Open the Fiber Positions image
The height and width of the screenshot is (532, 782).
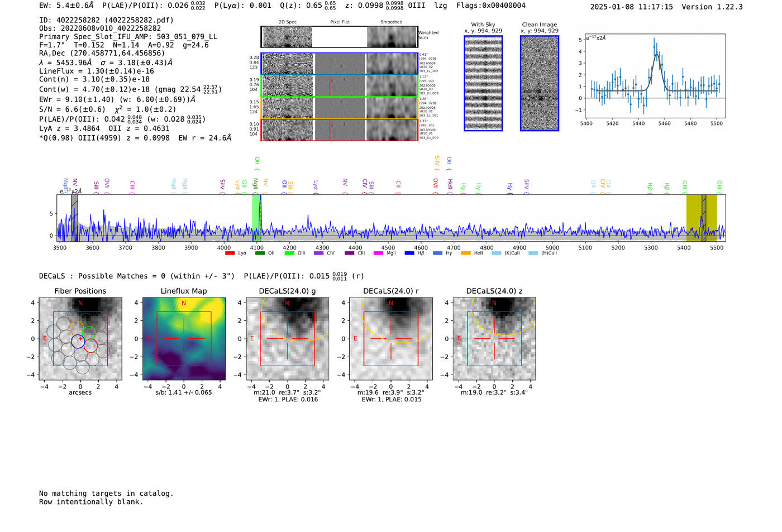pyautogui.click(x=80, y=339)
